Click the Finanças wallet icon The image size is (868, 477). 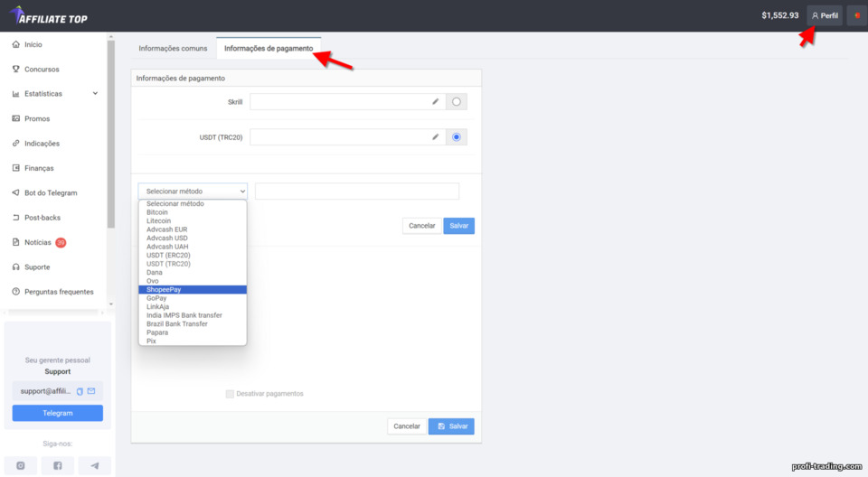[x=15, y=168]
